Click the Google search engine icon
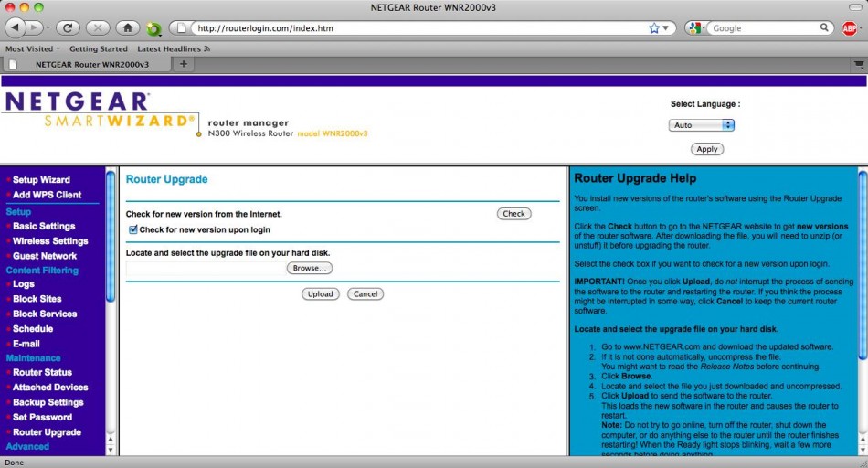868x468 pixels. tap(695, 28)
